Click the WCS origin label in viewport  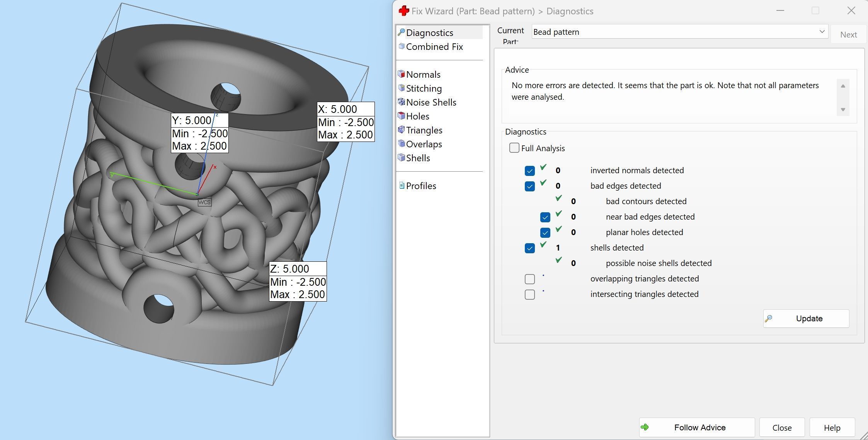[x=204, y=202]
